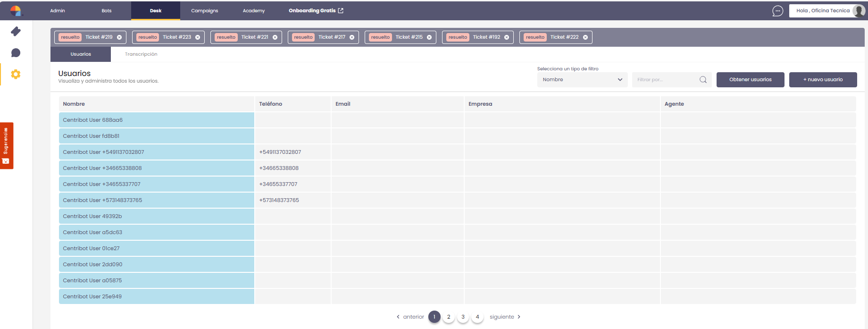Switch to the Transcripción tab
This screenshot has height=329, width=868.
(x=141, y=54)
